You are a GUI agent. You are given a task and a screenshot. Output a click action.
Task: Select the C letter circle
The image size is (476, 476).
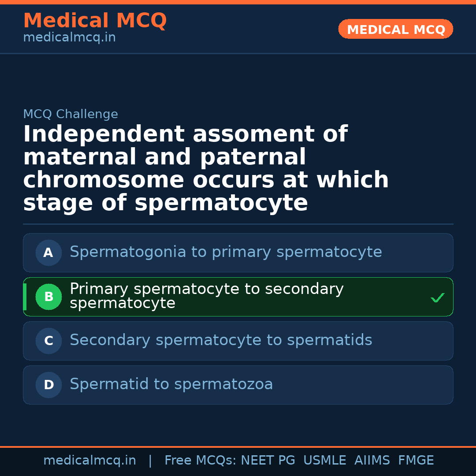point(48,341)
